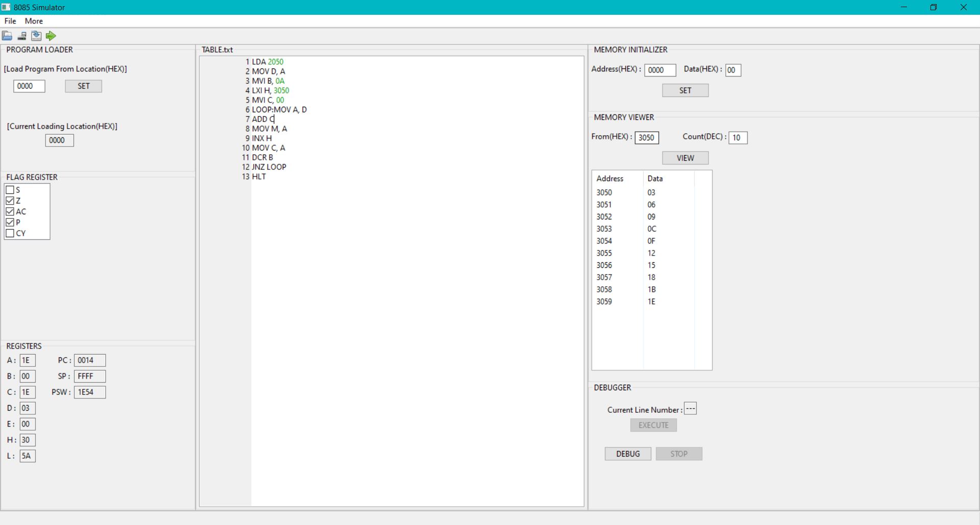The height and width of the screenshot is (525, 980).
Task: Click code line 'MVI C, 00'
Action: tap(268, 100)
